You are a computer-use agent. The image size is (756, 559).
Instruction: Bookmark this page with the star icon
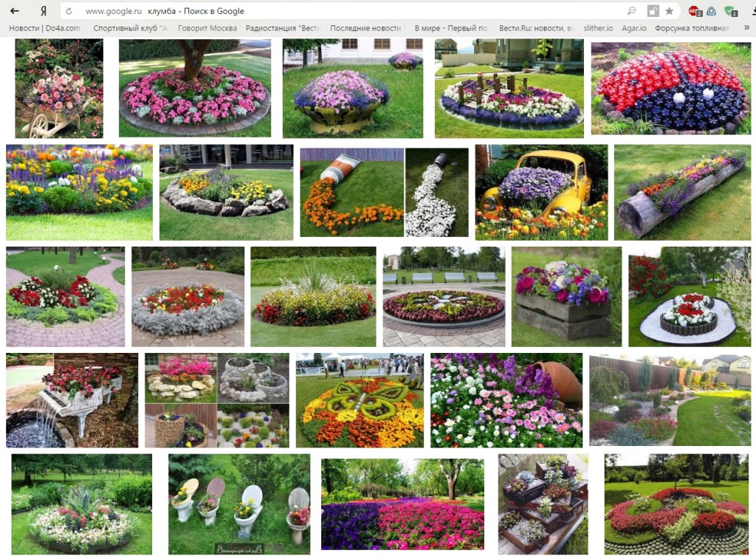669,10
